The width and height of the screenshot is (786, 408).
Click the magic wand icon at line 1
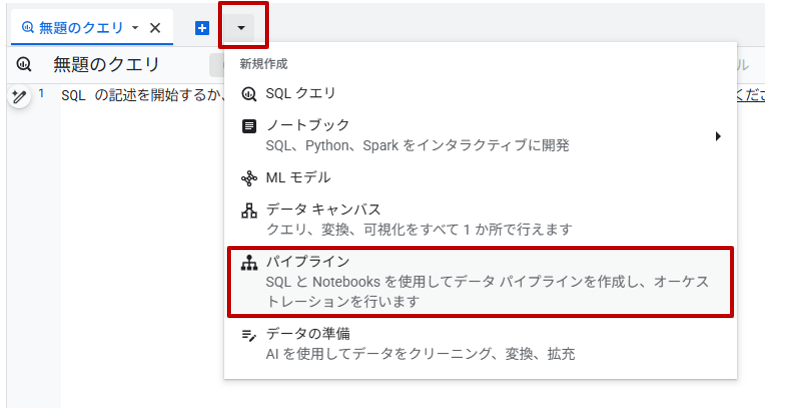coord(19,96)
